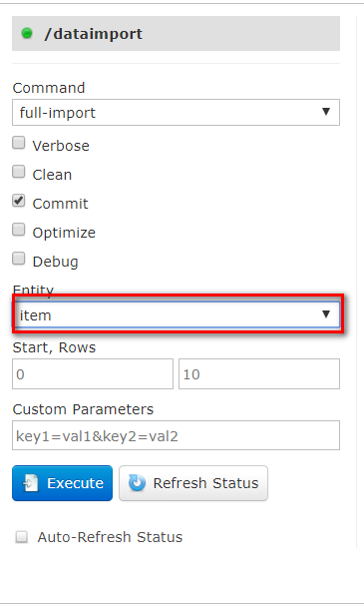The height and width of the screenshot is (607, 364).
Task: Click the Execute button
Action: (x=62, y=483)
